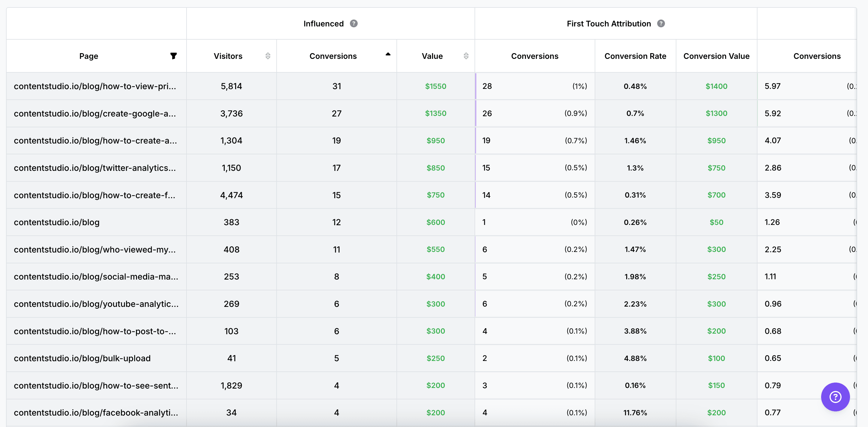Open Influenced help tooltip icon
The width and height of the screenshot is (868, 427).
click(x=354, y=24)
